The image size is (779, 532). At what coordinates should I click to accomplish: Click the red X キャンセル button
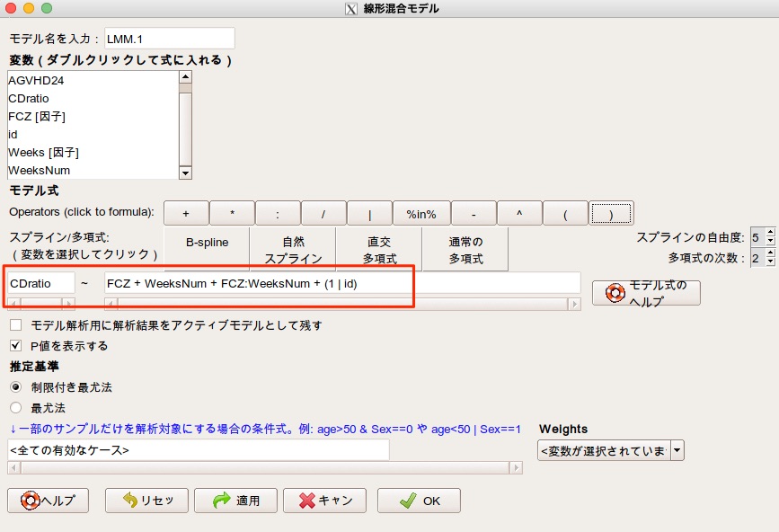tap(324, 501)
